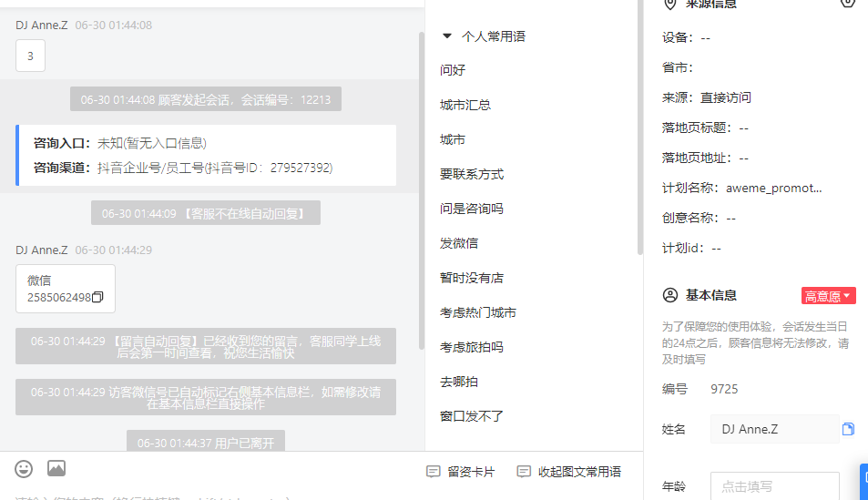This screenshot has width=868, height=500.
Task: Click the 咨询入口 未知 info line
Action: [x=120, y=143]
